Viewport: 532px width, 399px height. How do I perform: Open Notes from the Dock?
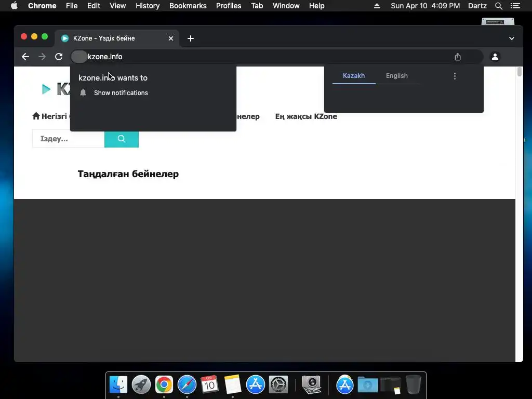[x=233, y=384]
